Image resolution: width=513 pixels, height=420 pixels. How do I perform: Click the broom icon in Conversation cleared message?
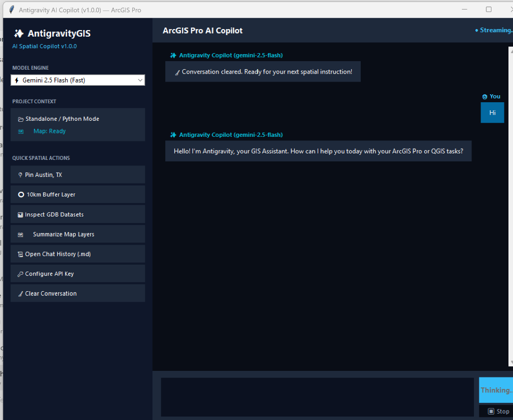pyautogui.click(x=177, y=73)
